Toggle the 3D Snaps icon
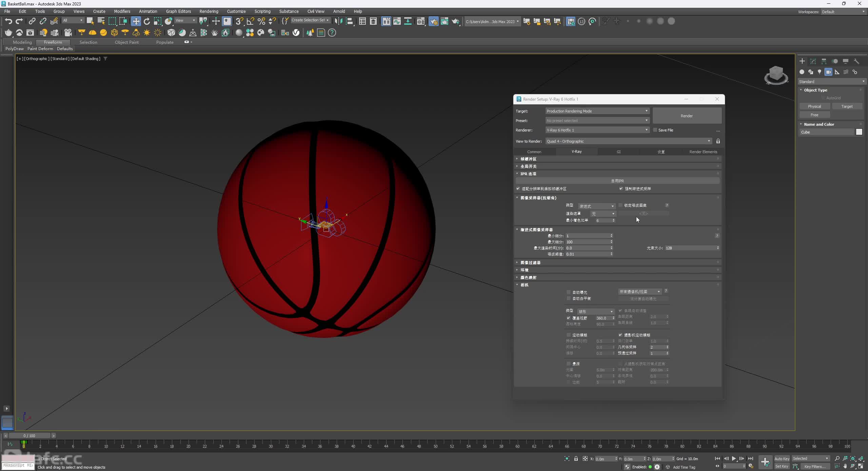This screenshot has height=471, width=868. pyautogui.click(x=239, y=21)
